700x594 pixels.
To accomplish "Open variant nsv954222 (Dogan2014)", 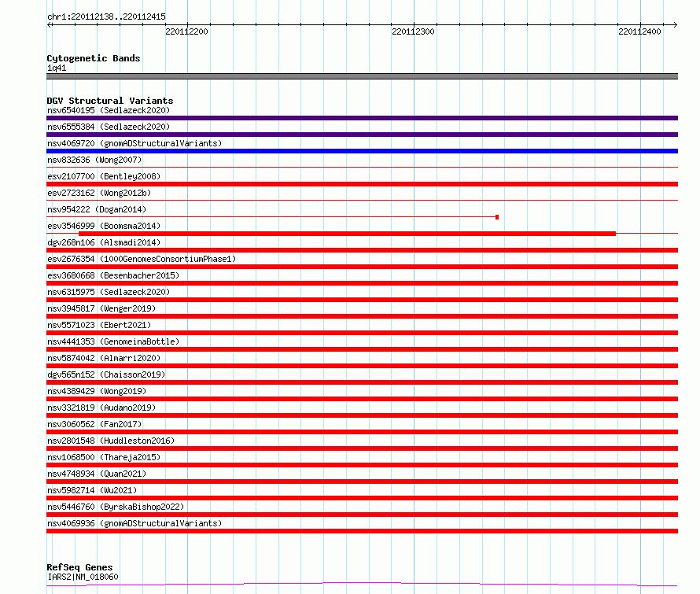I will pyautogui.click(x=97, y=209).
